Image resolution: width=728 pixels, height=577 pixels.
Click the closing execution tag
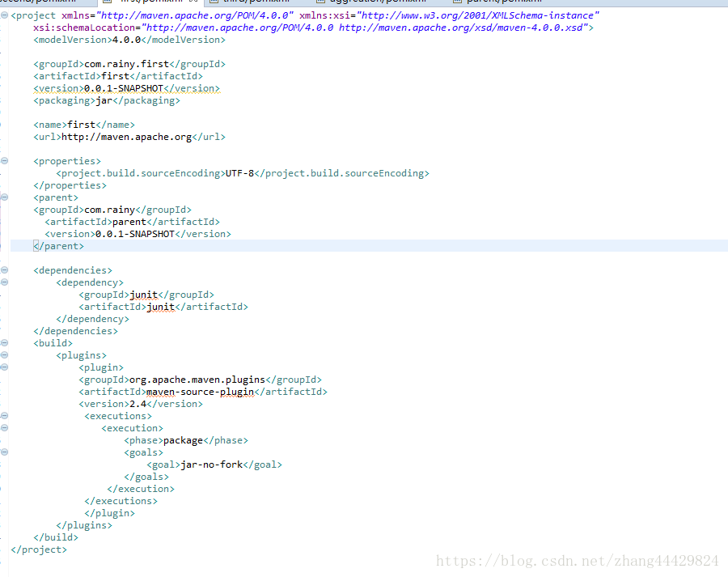(141, 489)
